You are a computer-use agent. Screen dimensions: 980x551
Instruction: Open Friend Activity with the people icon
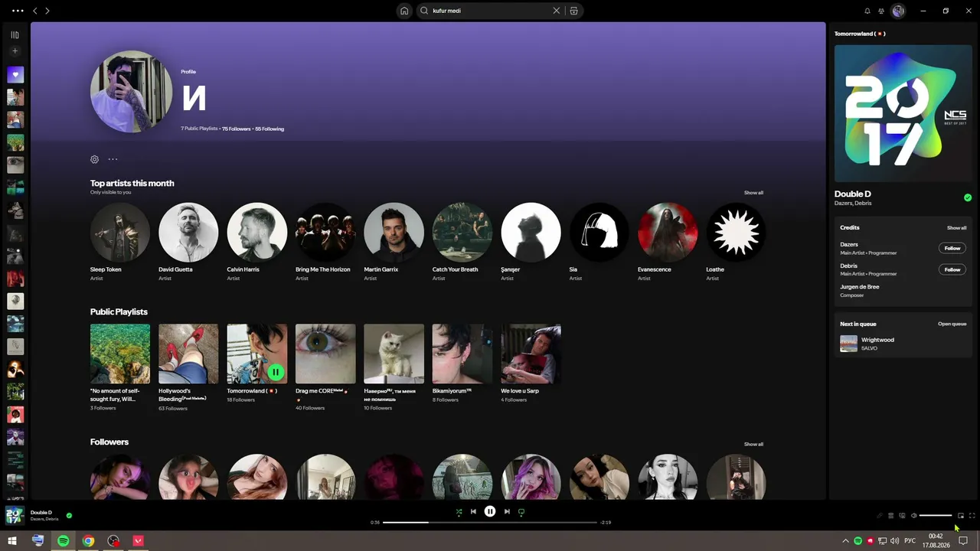tap(881, 11)
